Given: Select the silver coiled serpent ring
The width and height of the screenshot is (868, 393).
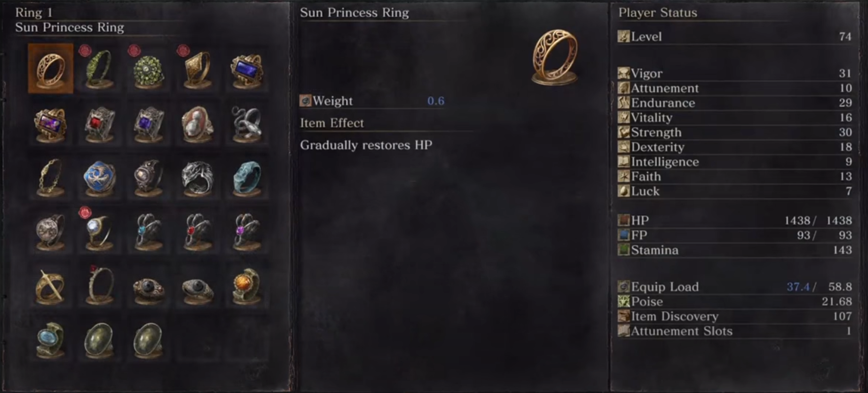Looking at the screenshot, I should 247,123.
